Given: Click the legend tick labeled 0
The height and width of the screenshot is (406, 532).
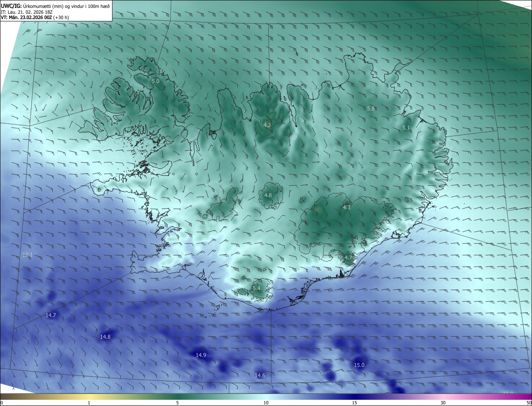Looking at the screenshot, I should 2,403.
